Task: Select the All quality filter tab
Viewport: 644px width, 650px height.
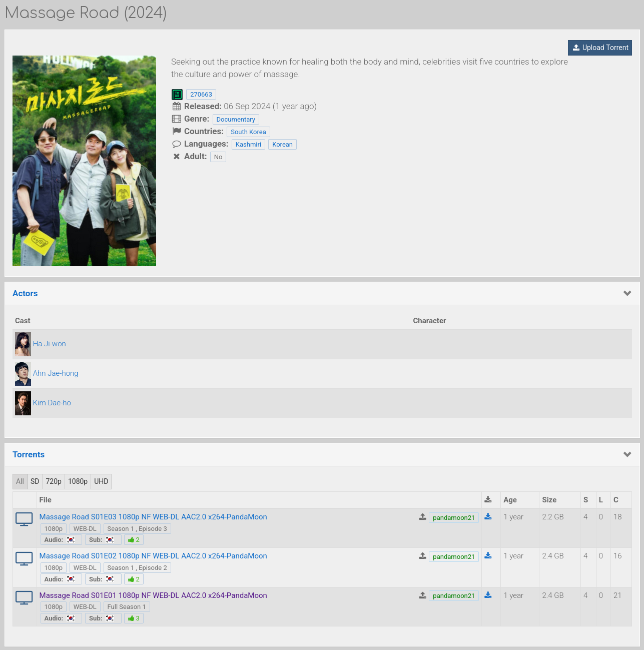Action: 20,481
